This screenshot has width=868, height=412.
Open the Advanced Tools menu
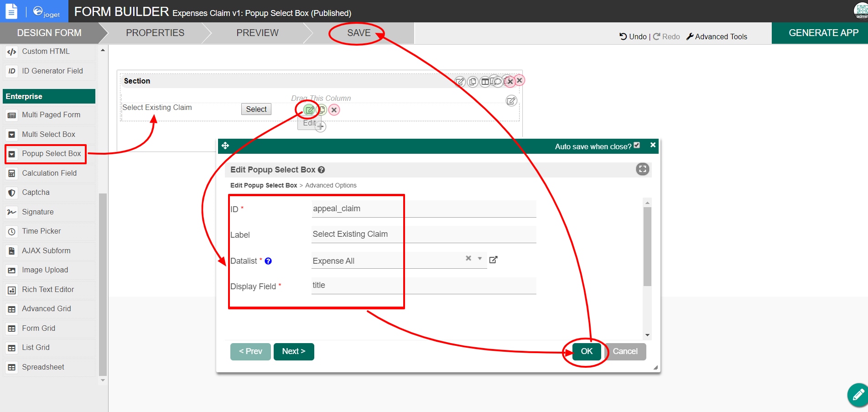coord(717,37)
